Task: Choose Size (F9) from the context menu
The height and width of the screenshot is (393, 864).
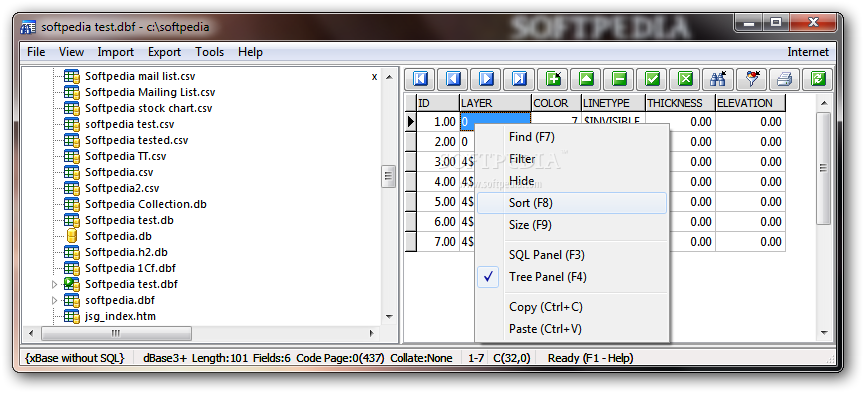Action: point(571,225)
